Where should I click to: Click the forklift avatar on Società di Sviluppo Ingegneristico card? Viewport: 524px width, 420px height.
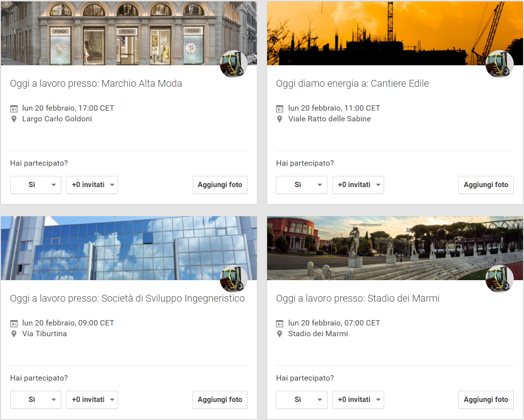pos(233,279)
